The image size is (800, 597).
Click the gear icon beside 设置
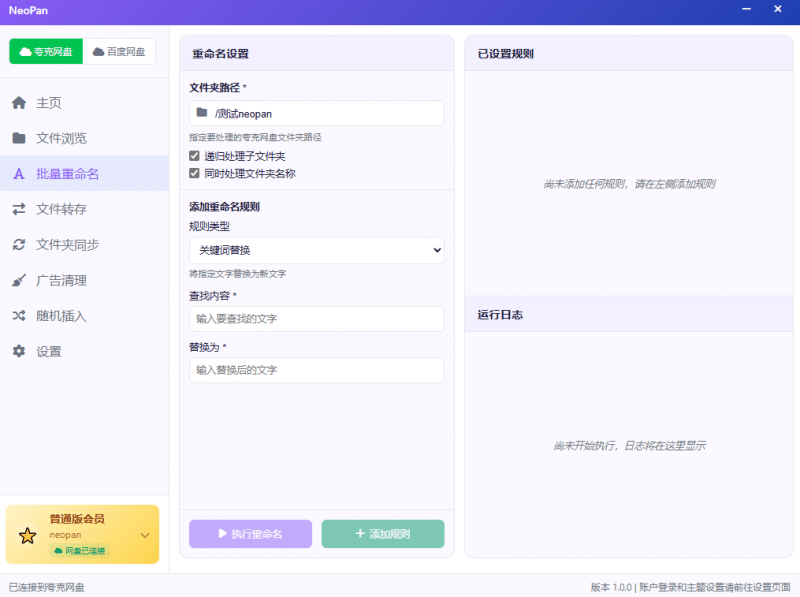point(19,351)
